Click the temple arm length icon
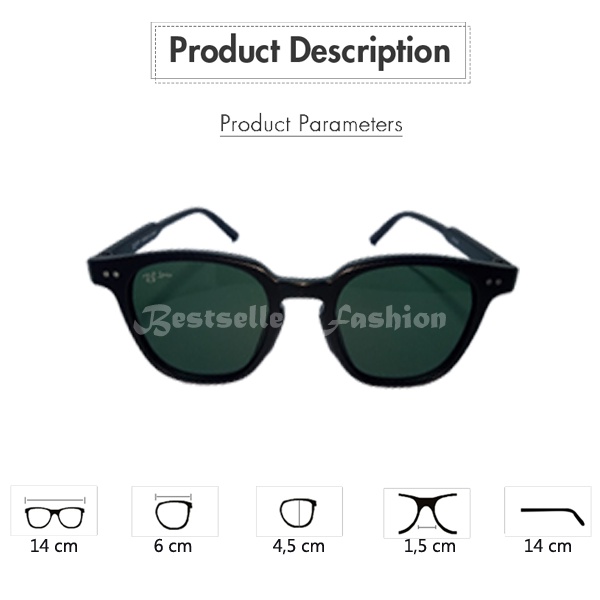 548,511
